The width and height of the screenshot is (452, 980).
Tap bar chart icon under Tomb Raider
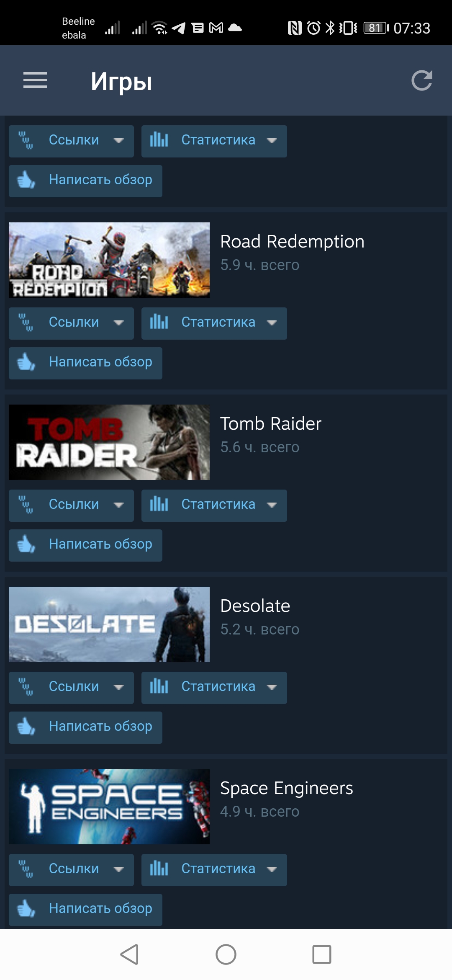159,504
